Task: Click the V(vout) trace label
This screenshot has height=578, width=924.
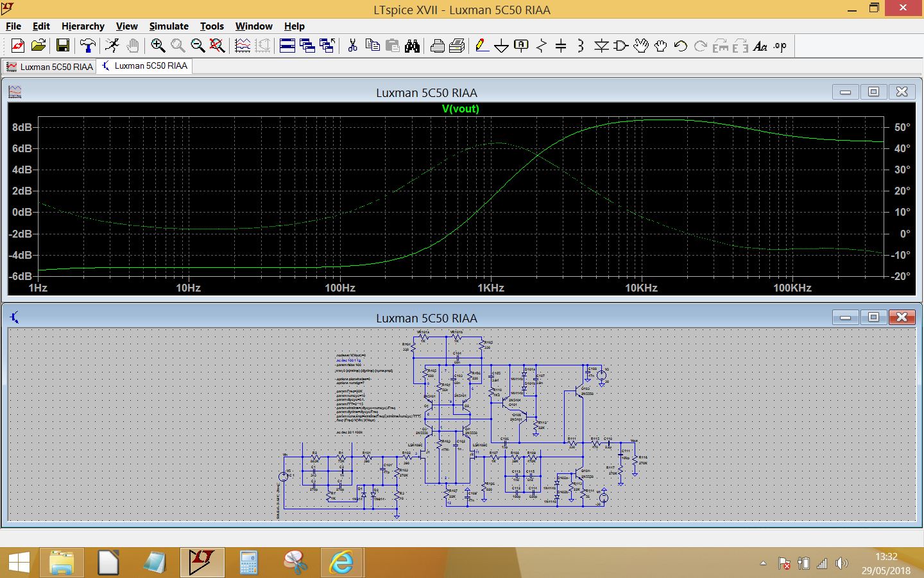Action: pyautogui.click(x=460, y=109)
